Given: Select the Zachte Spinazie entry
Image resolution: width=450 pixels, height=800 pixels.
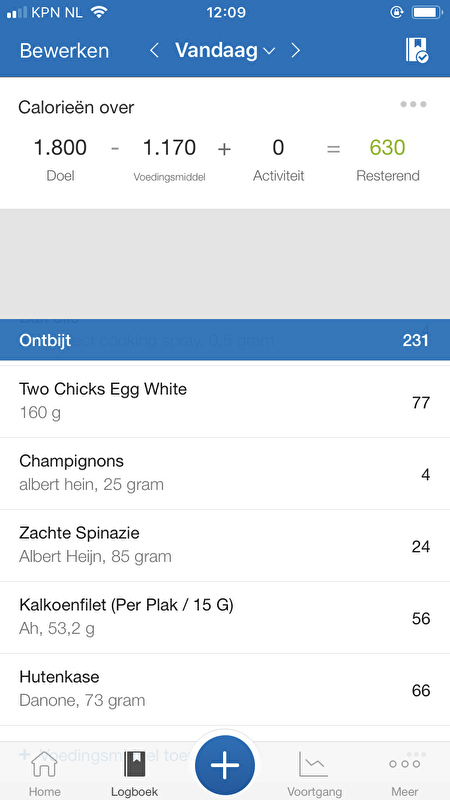Looking at the screenshot, I should click(x=225, y=545).
